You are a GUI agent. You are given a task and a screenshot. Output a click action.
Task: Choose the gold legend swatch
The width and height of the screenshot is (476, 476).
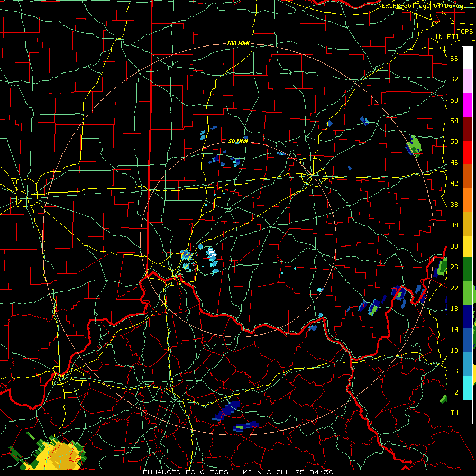tap(467, 223)
